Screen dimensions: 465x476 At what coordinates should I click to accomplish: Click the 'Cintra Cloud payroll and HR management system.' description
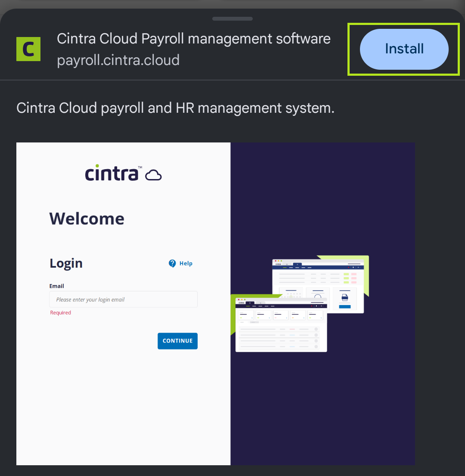(175, 108)
